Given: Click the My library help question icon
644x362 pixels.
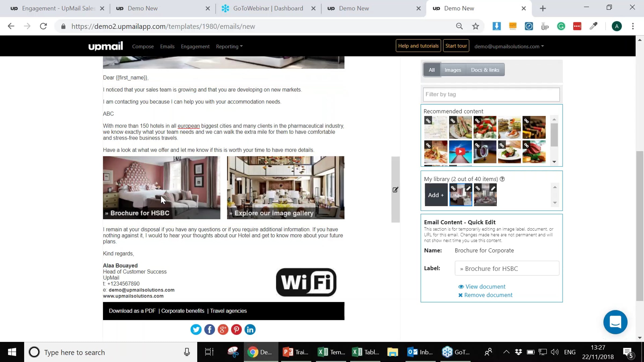Looking at the screenshot, I should (502, 179).
